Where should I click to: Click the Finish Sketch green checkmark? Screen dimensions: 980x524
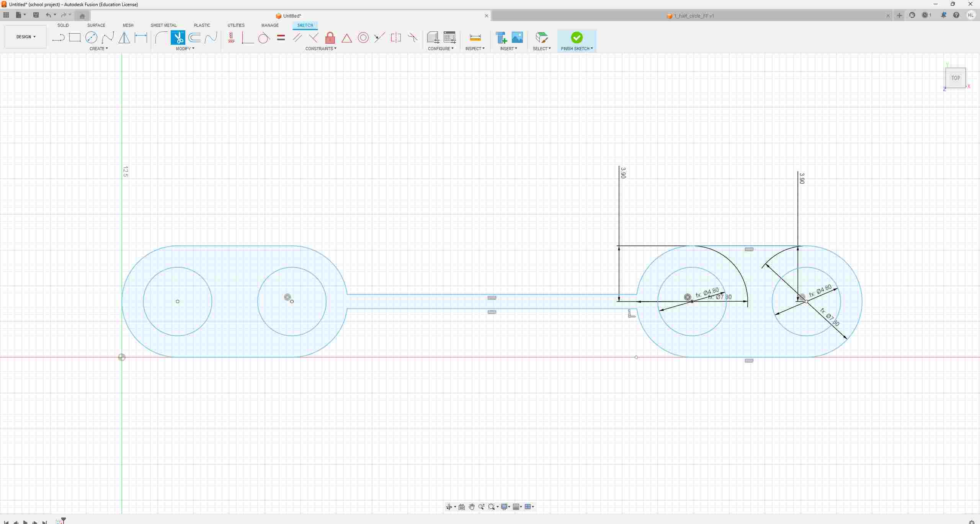[x=577, y=38]
